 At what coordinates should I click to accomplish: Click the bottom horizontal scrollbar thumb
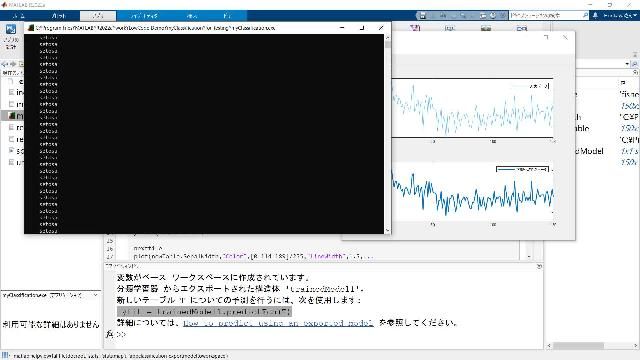click(x=578, y=345)
